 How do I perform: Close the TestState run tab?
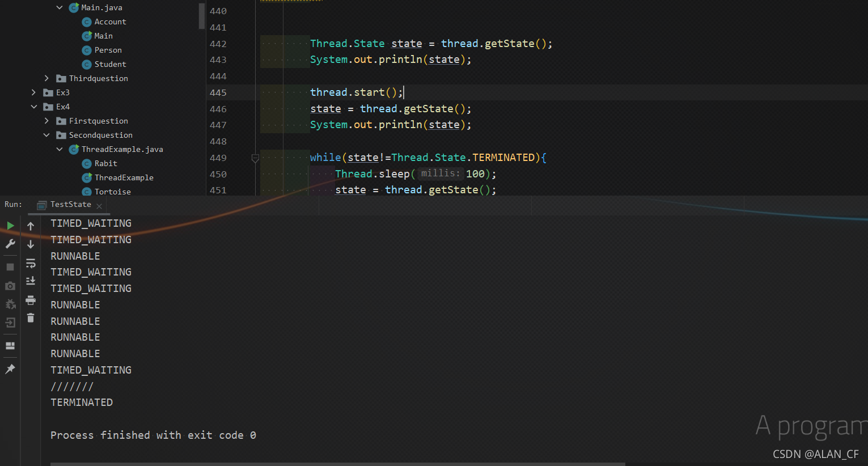pos(99,206)
